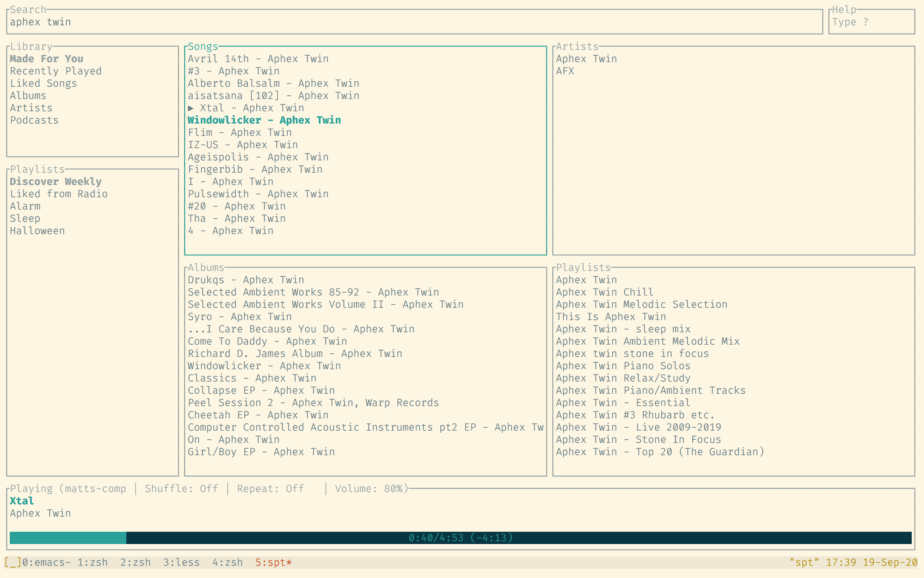924x578 pixels.
Task: Open album Richard D. James Album
Action: [295, 353]
